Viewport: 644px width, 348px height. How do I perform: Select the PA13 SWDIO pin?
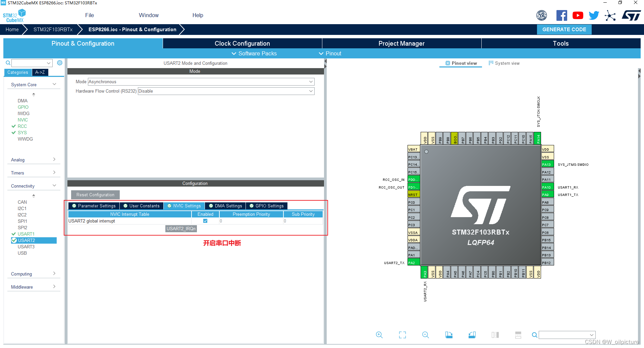pos(548,164)
